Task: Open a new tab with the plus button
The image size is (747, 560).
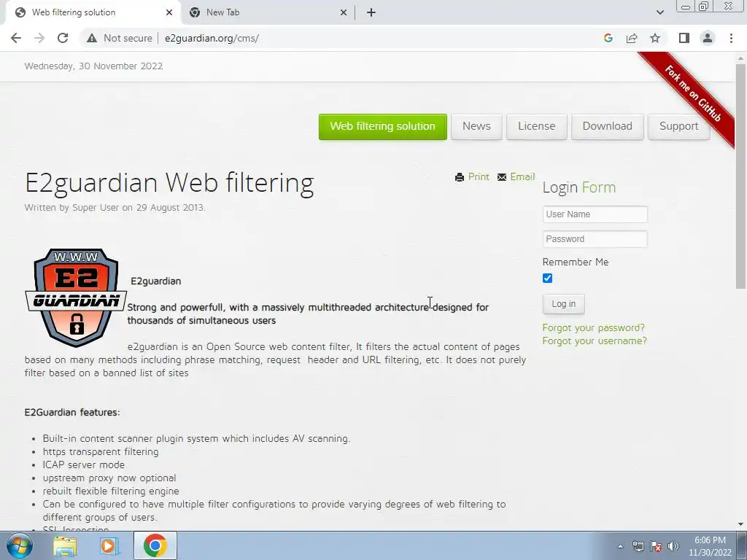Action: [371, 13]
